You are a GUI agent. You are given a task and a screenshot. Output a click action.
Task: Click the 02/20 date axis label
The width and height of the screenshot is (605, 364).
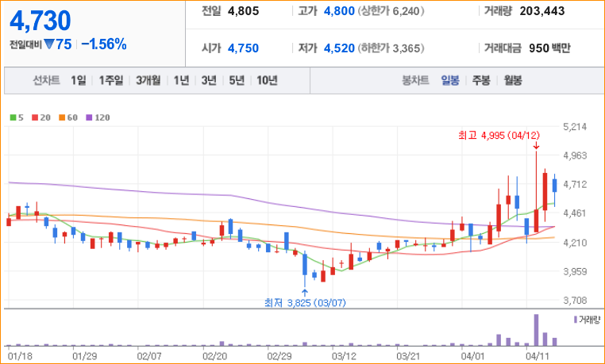tap(215, 355)
